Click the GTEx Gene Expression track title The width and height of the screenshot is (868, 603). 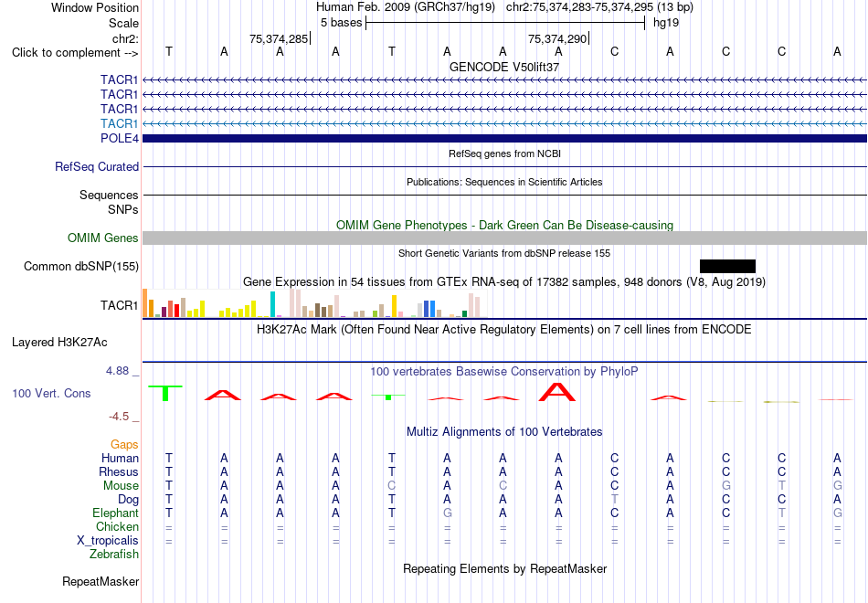[504, 281]
